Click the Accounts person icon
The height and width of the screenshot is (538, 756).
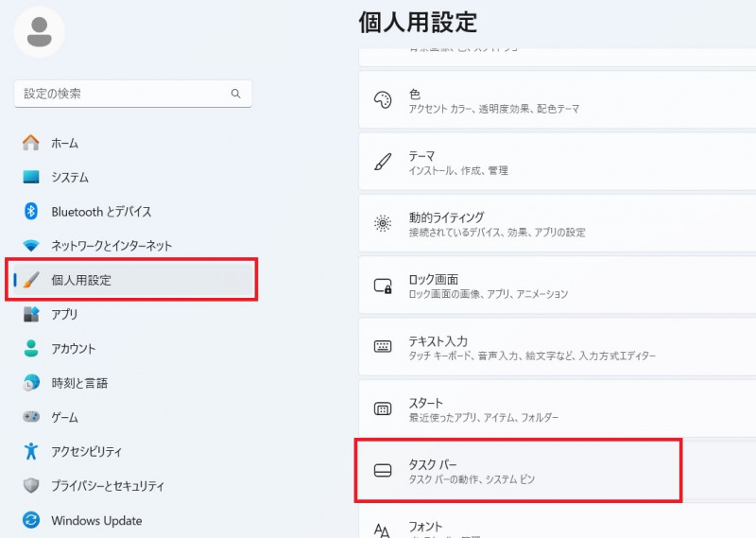31,348
